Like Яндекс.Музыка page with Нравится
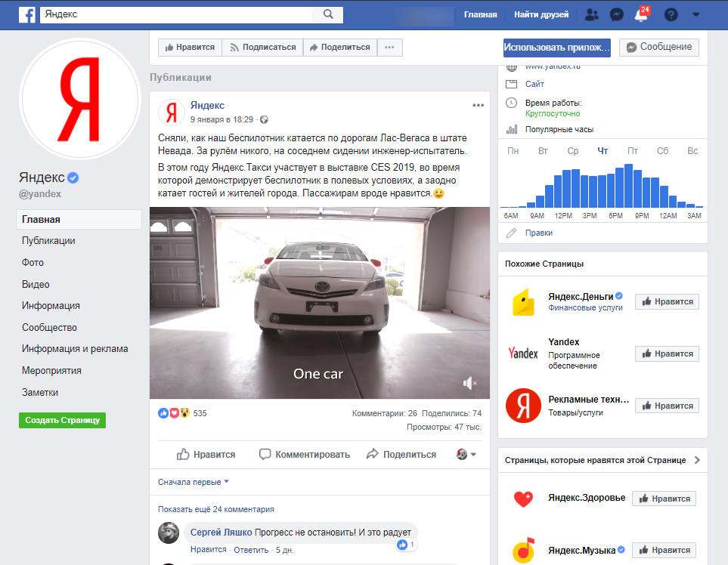The image size is (728, 565). pos(664,550)
